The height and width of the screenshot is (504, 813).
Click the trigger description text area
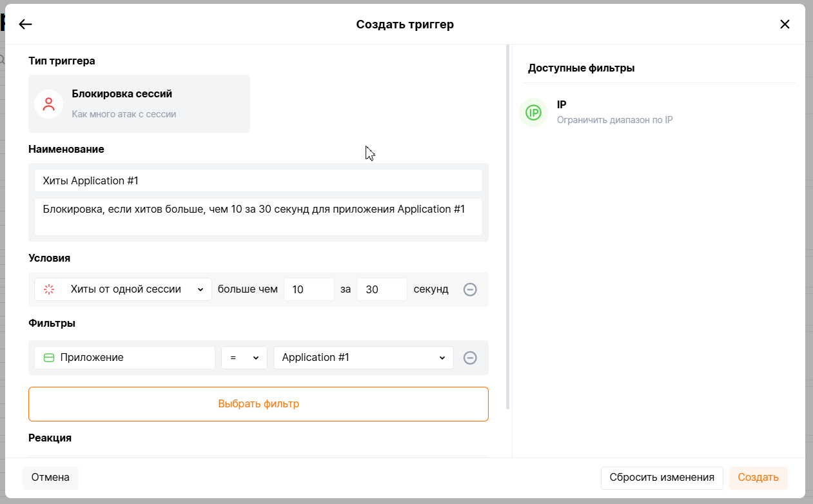click(259, 217)
